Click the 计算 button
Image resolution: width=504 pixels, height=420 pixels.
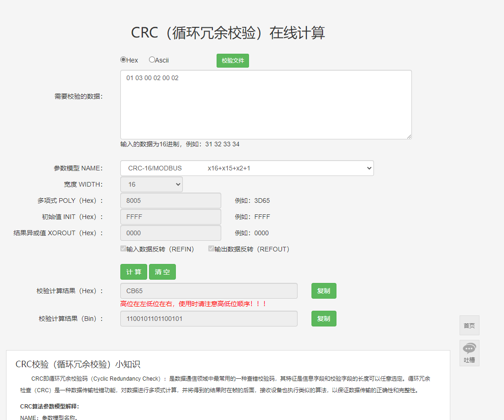pos(134,272)
